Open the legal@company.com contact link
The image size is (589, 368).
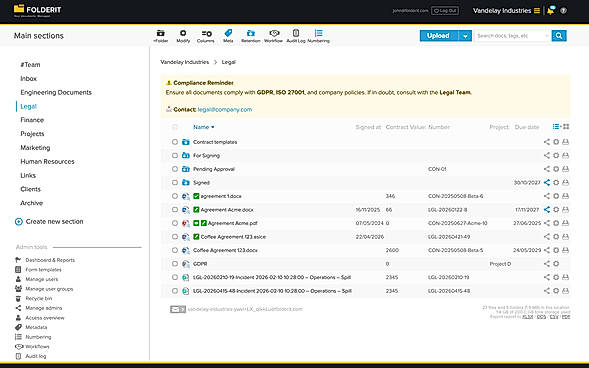[225, 110]
